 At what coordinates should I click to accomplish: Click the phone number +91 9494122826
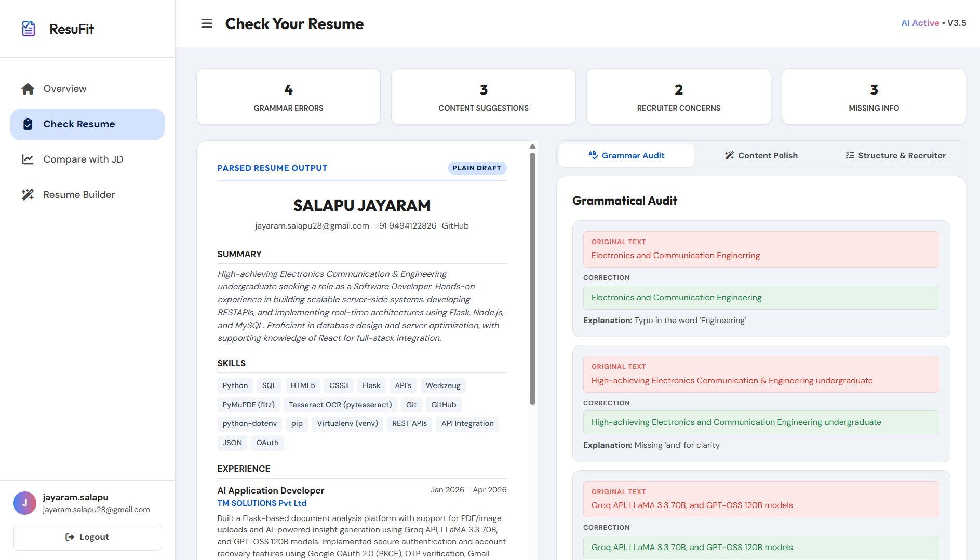405,226
